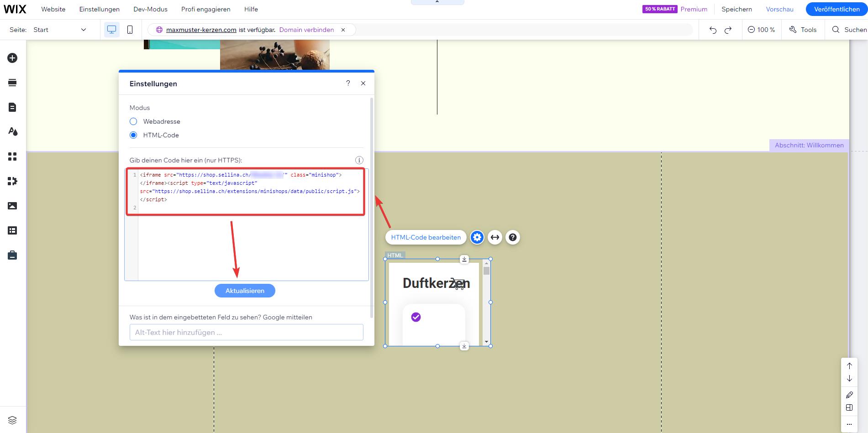Click the HTML-Code bearbeiten button
Image resolution: width=868 pixels, height=433 pixels.
point(426,237)
